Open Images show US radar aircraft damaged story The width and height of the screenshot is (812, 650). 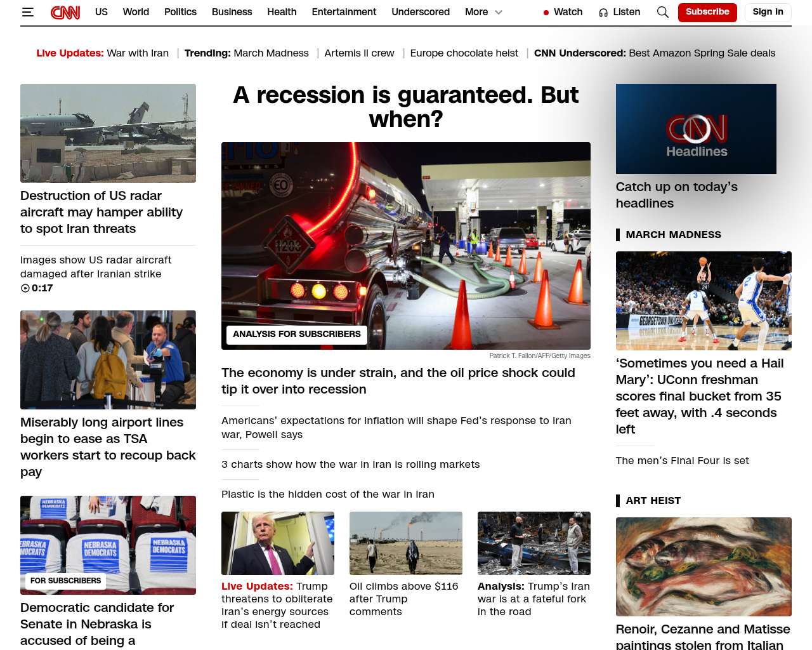tap(96, 267)
